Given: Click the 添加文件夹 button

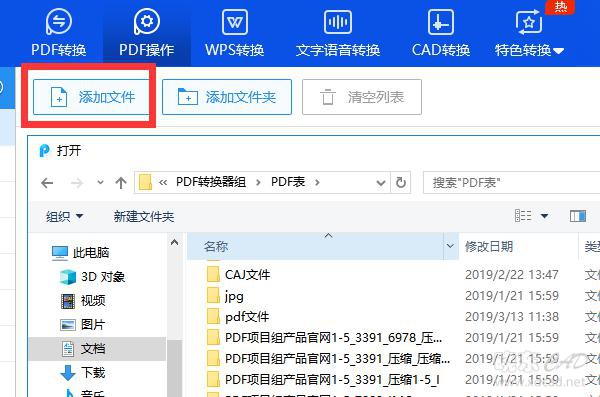Looking at the screenshot, I should (x=227, y=97).
